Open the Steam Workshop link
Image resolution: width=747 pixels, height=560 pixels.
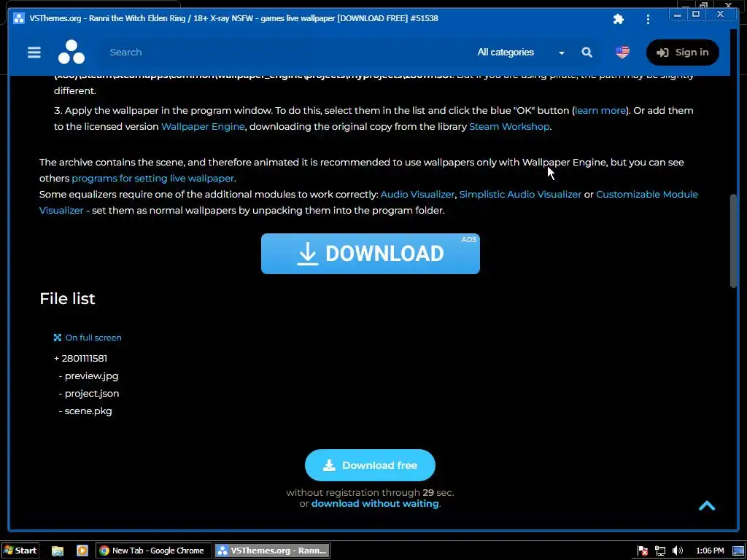click(509, 127)
